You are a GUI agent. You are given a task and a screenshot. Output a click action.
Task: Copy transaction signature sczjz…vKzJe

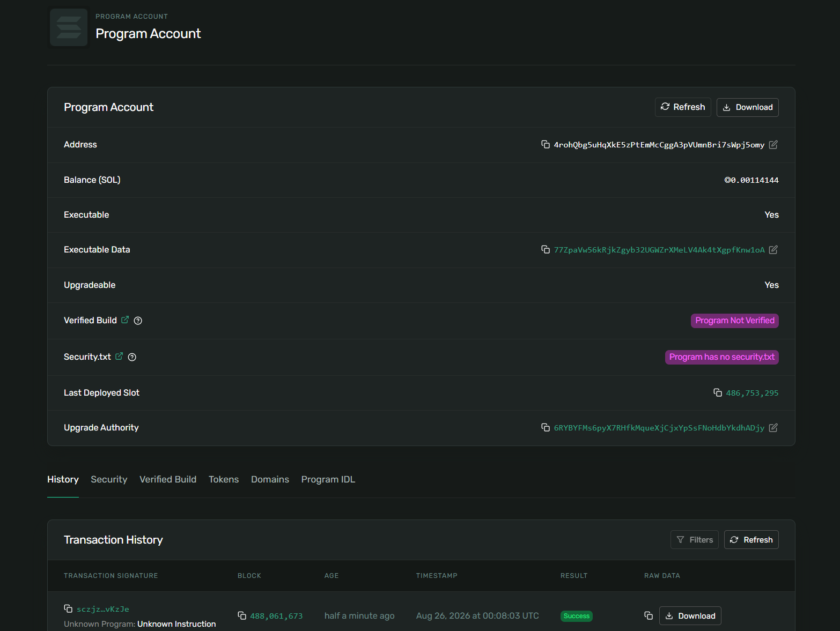tap(68, 608)
